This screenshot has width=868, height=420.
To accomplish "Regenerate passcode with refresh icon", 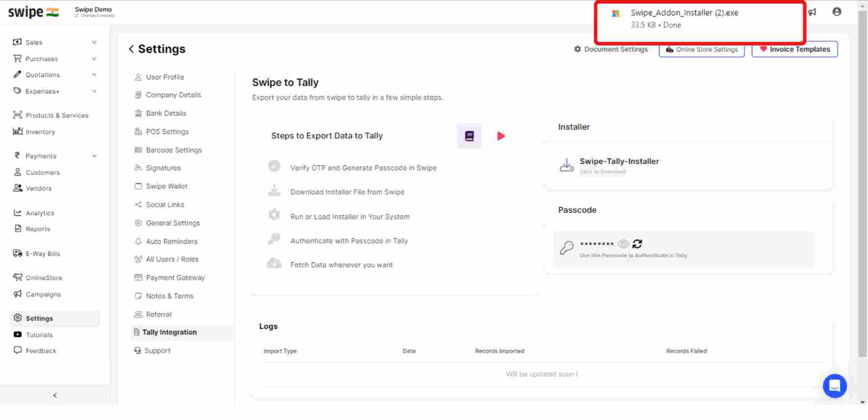I will [x=637, y=244].
